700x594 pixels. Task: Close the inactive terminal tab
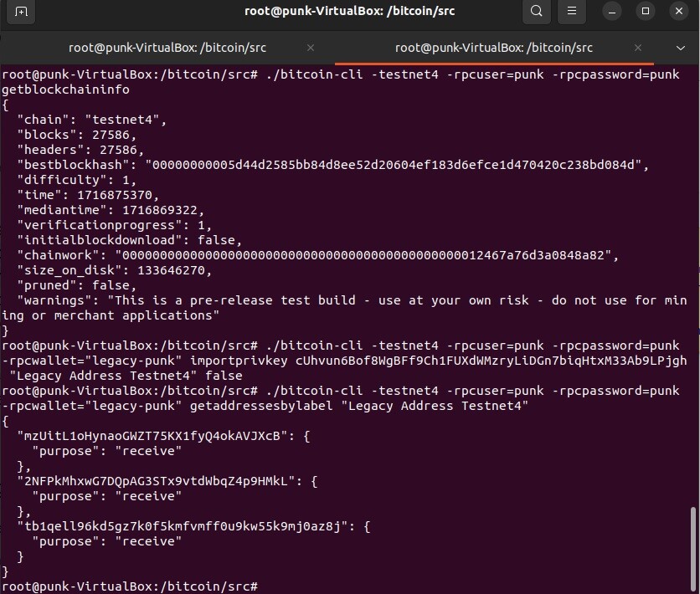pyautogui.click(x=311, y=48)
